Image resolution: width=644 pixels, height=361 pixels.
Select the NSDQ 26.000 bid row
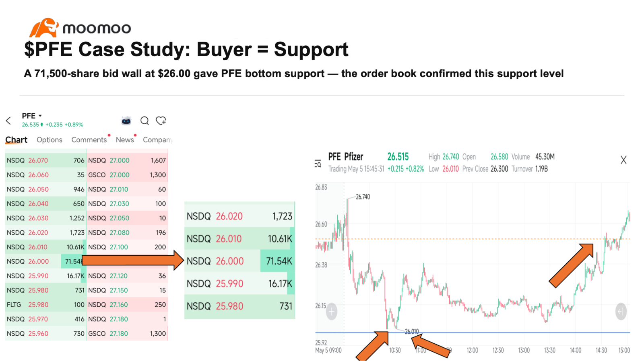(x=45, y=261)
